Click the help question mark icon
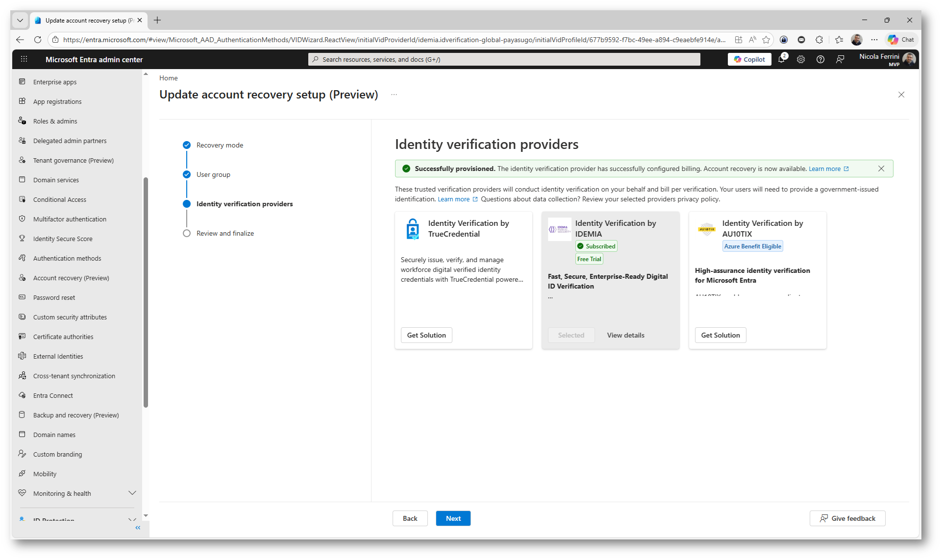The width and height of the screenshot is (942, 560). pos(820,59)
